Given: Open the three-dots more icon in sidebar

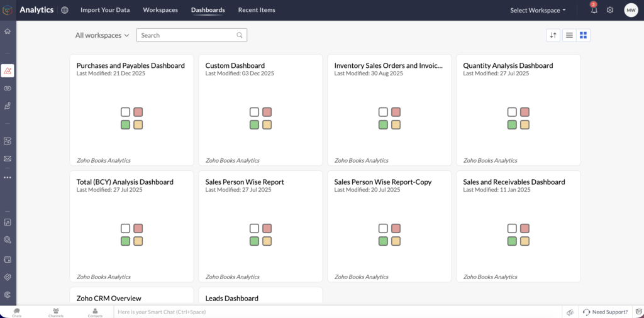Looking at the screenshot, I should 8,177.
